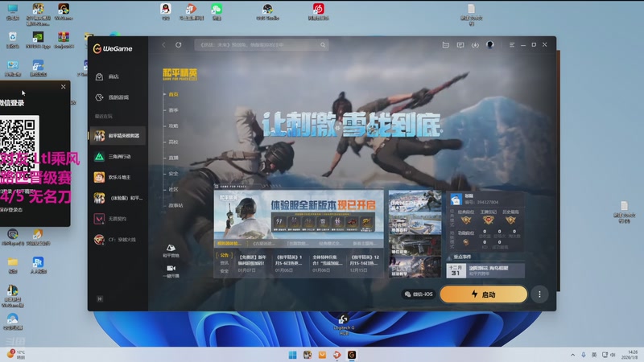
Task: Open the messages icon in WeGame top bar
Action: click(460, 45)
